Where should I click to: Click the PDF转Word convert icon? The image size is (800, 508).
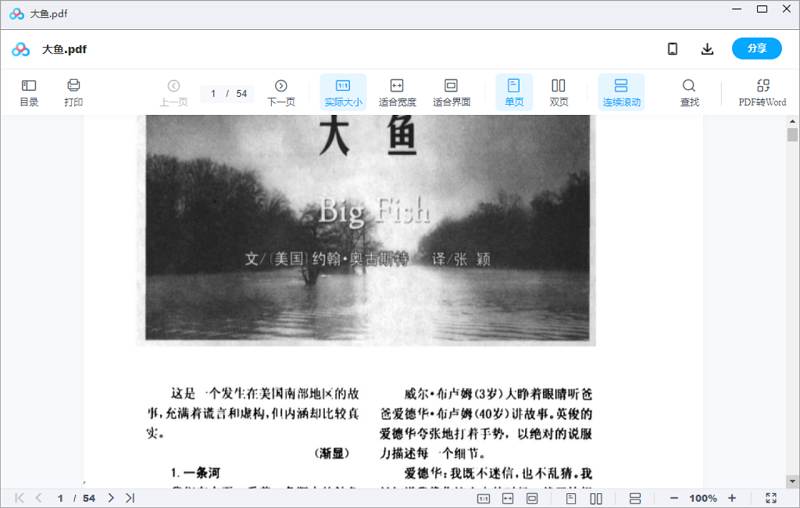click(762, 92)
